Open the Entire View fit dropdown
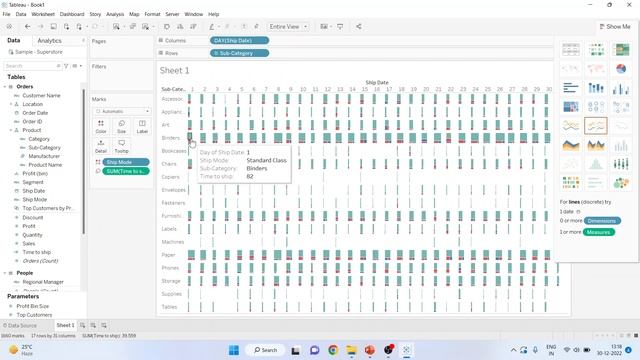Viewport: 640px width, 360px height. [x=288, y=27]
